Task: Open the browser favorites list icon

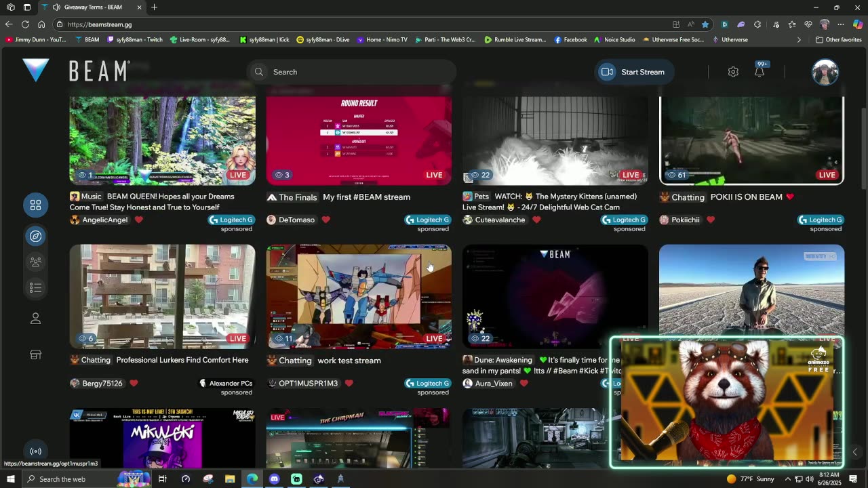Action: click(x=791, y=24)
